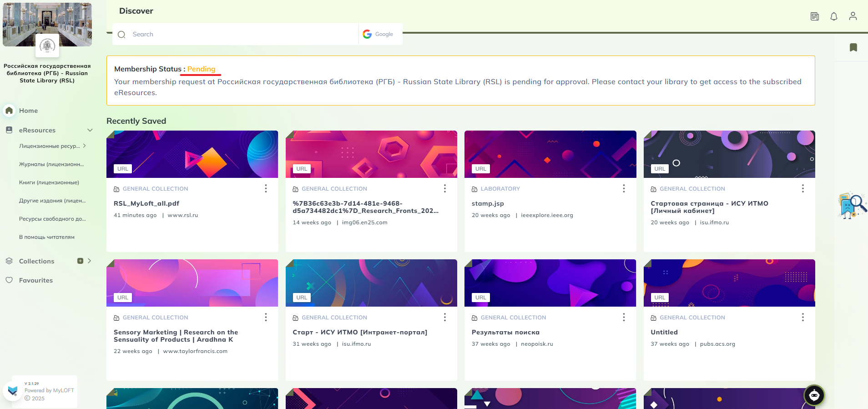Viewport: 868px width, 409px height.
Task: Open options menu for Старт - ИСУ ИТМО card
Action: (x=444, y=317)
